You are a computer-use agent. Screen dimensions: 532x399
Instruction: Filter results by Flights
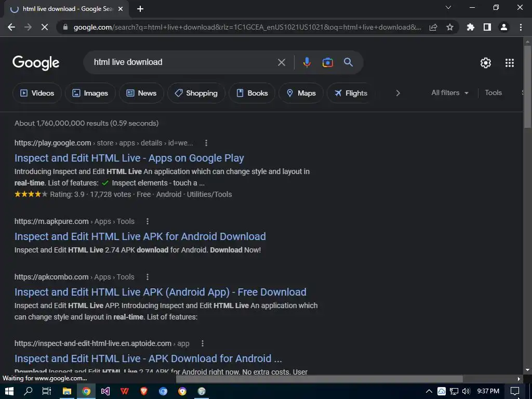[x=351, y=93]
